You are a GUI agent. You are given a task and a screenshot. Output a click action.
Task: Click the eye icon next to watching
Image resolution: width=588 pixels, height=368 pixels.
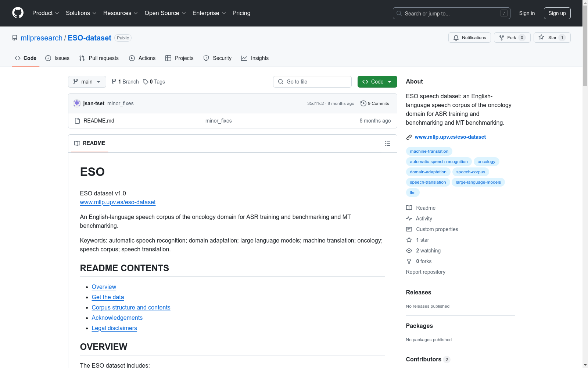point(409,251)
